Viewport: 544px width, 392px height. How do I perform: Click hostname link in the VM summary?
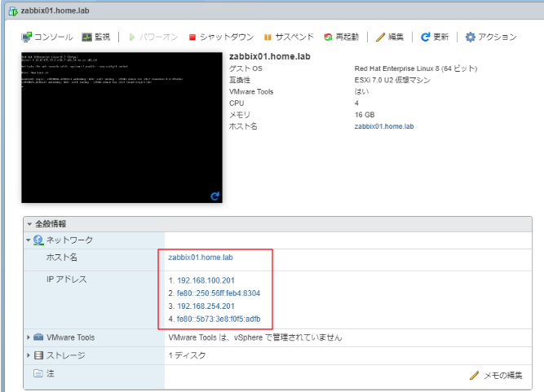384,126
